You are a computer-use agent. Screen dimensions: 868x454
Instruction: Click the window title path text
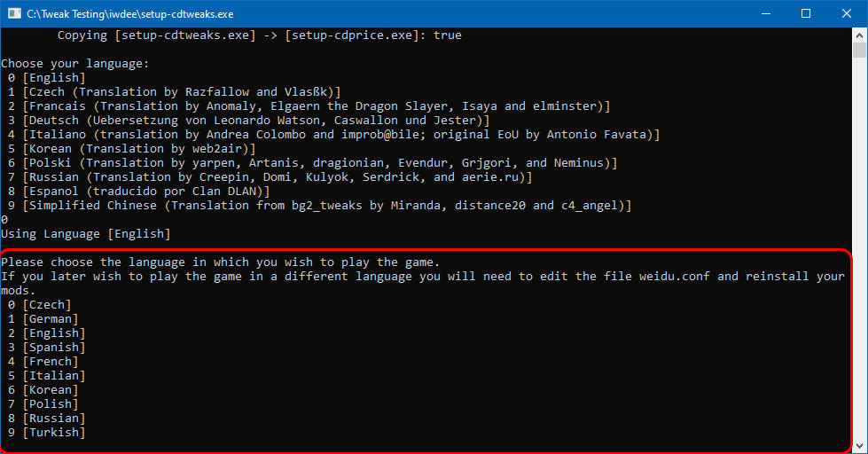[x=133, y=13]
